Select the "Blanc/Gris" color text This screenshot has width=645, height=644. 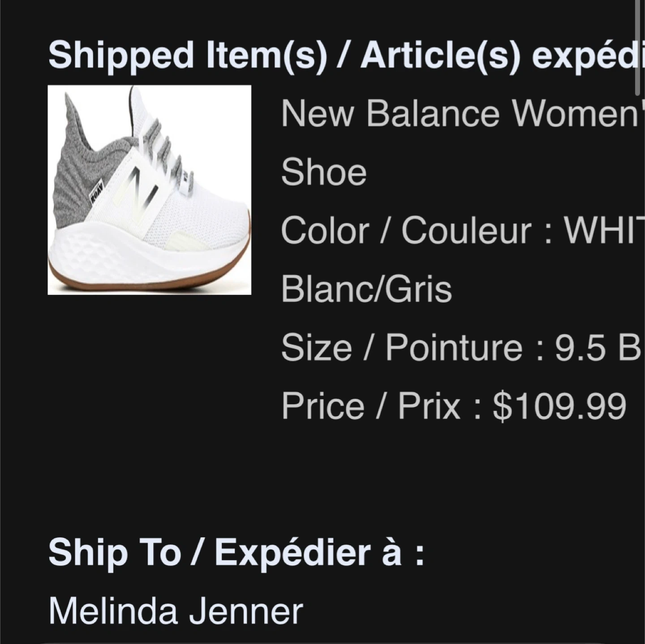click(x=366, y=289)
